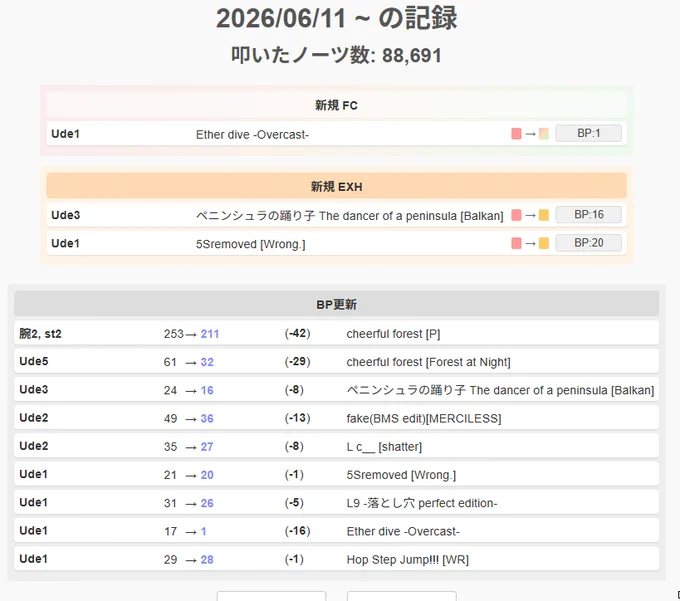
Task: Click the BP:16 badge in the 新規 EXH section
Action: [x=588, y=215]
